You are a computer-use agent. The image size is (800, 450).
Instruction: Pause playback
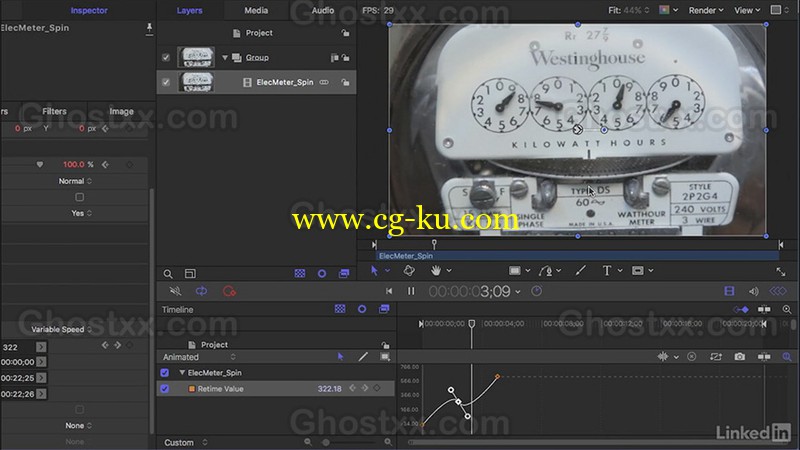411,291
